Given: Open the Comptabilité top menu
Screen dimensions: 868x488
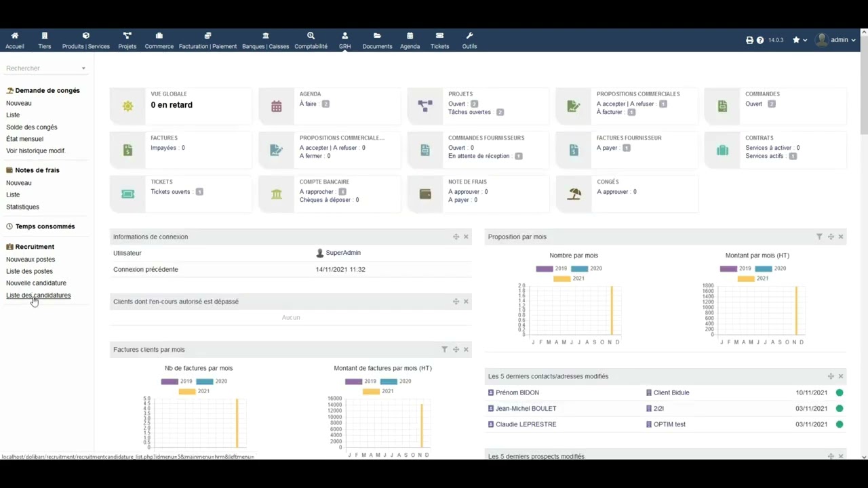Looking at the screenshot, I should tap(311, 41).
